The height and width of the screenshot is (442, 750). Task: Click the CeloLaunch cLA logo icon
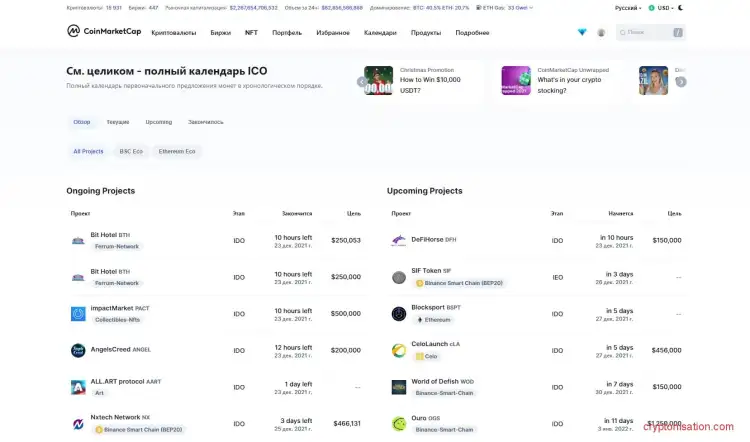pos(398,350)
